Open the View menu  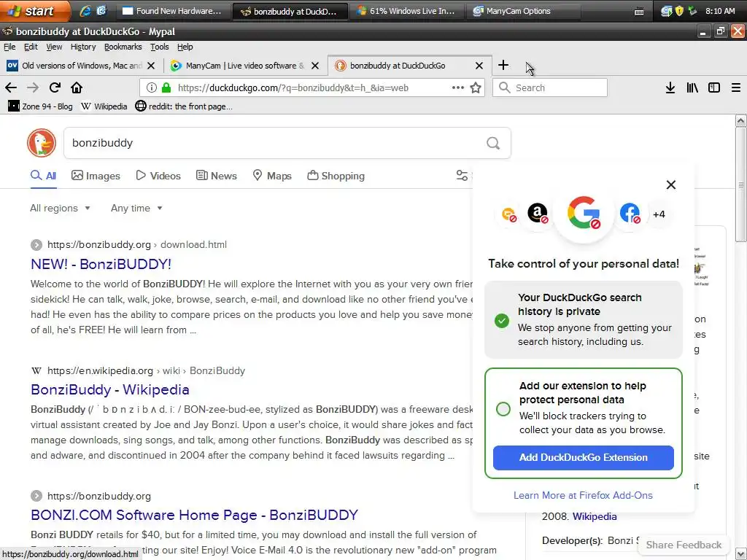54,47
